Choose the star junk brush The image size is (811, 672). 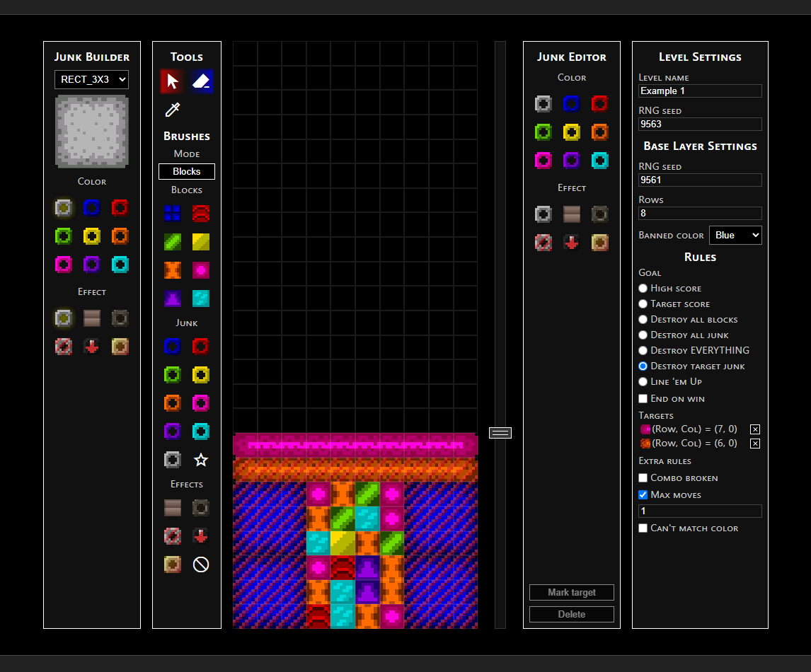tap(201, 460)
